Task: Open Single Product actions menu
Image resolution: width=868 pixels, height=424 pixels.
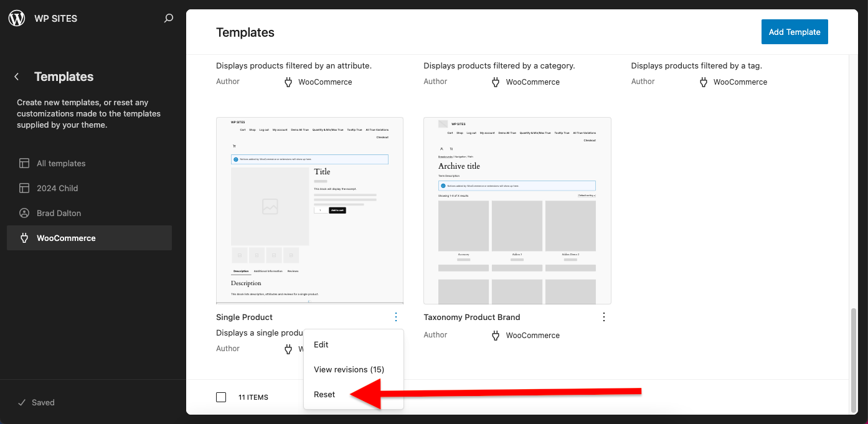Action: click(396, 317)
